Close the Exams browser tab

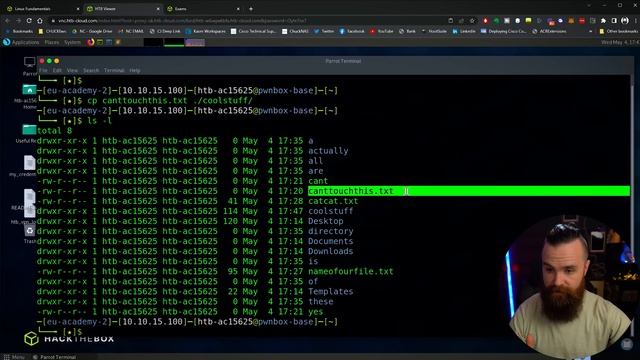point(238,9)
